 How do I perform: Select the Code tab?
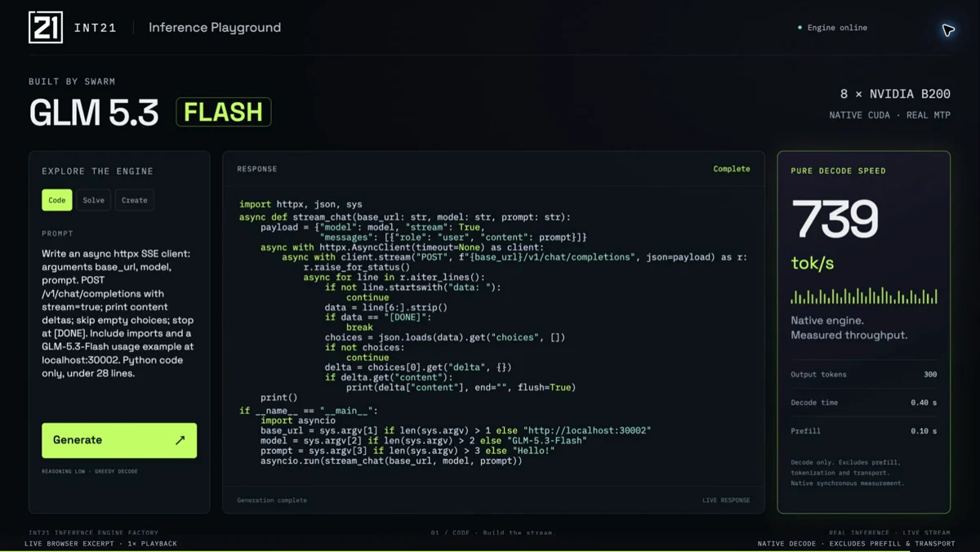point(57,200)
